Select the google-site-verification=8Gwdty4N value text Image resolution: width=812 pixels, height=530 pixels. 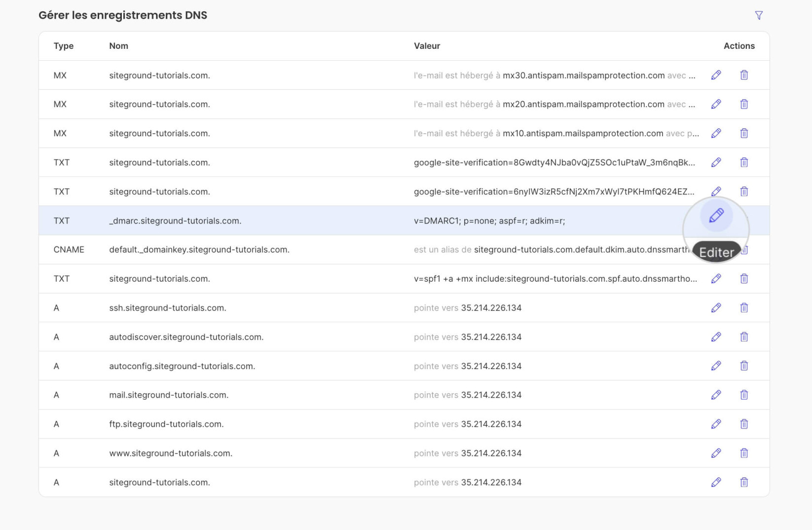pos(554,162)
